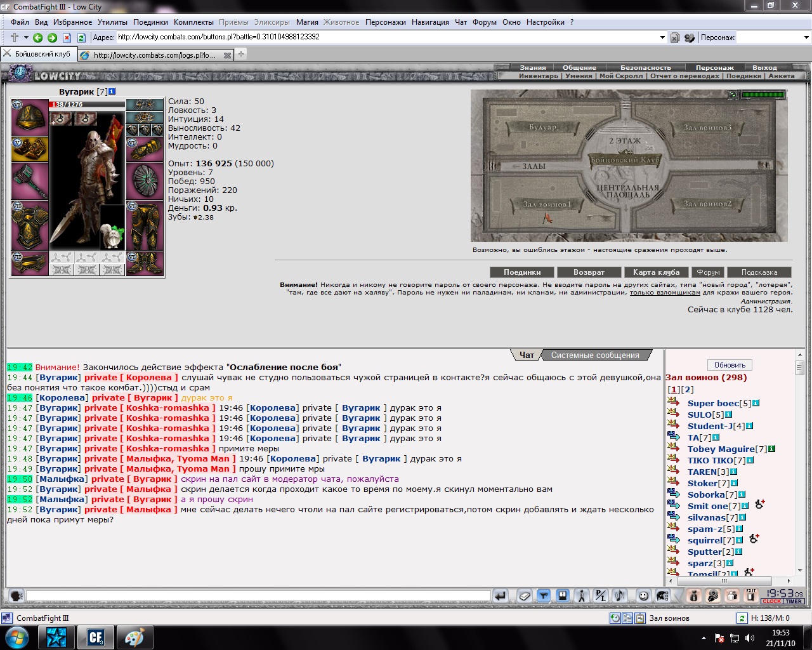Open the Навигация menu
812x650 pixels.
pos(430,22)
